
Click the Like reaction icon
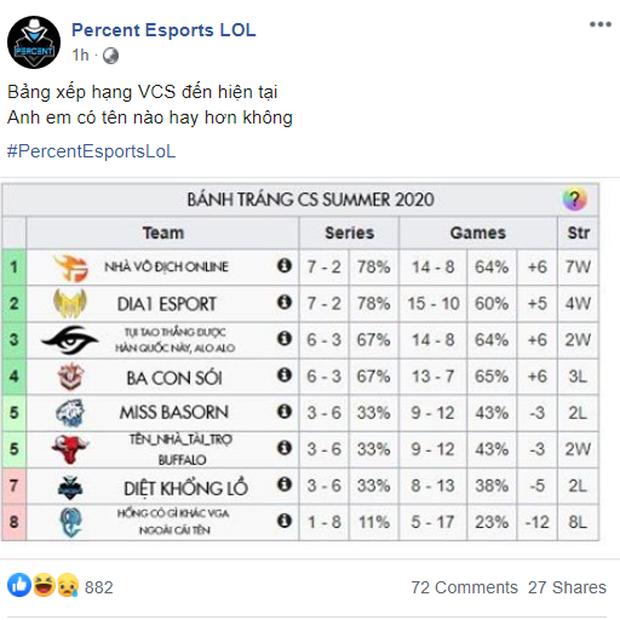pos(19,585)
